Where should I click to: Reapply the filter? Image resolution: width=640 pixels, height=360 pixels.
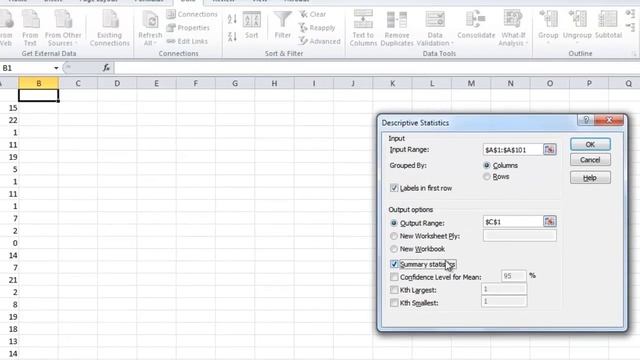point(317,28)
